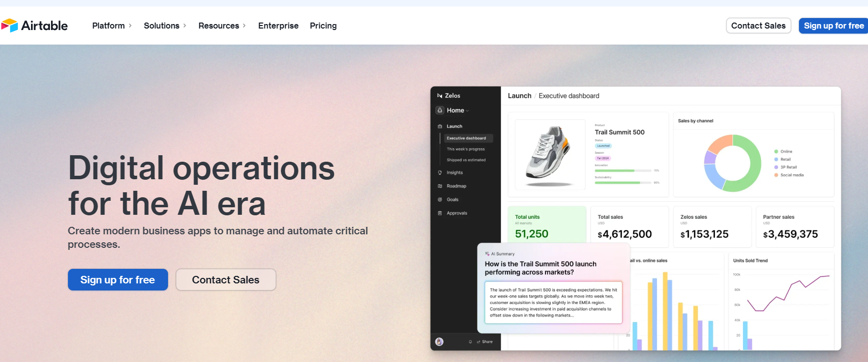The image size is (868, 362).
Task: Click the Fall 2024 season tag
Action: (x=602, y=158)
